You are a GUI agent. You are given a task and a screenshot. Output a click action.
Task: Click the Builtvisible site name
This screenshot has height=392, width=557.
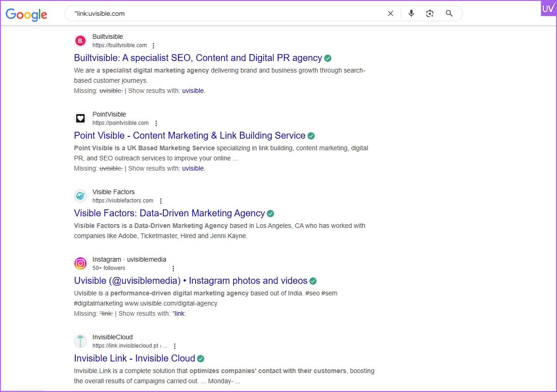[108, 37]
